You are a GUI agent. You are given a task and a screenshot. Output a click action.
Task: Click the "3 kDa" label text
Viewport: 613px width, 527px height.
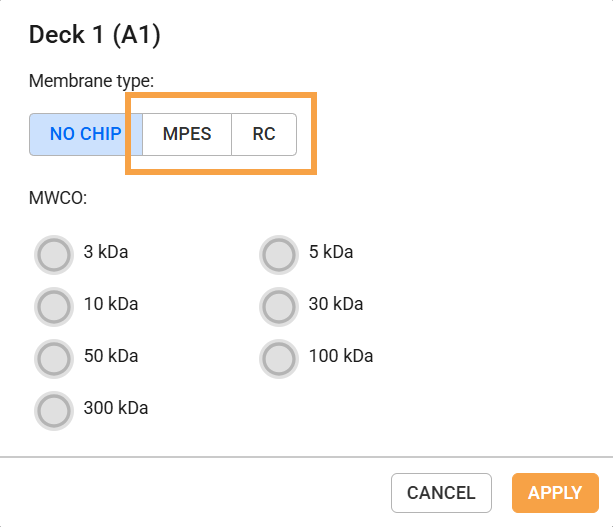[106, 252]
